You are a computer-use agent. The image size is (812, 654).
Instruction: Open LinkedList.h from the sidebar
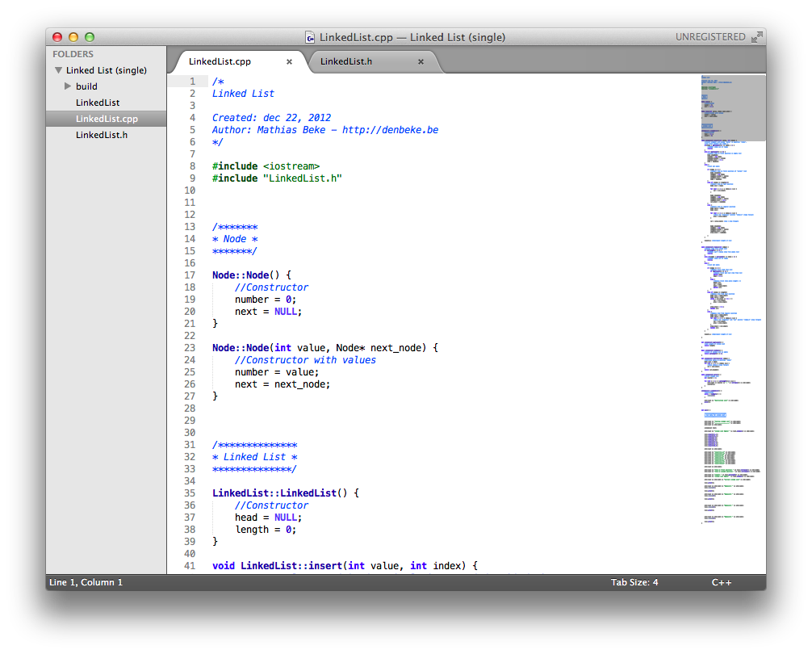point(102,135)
